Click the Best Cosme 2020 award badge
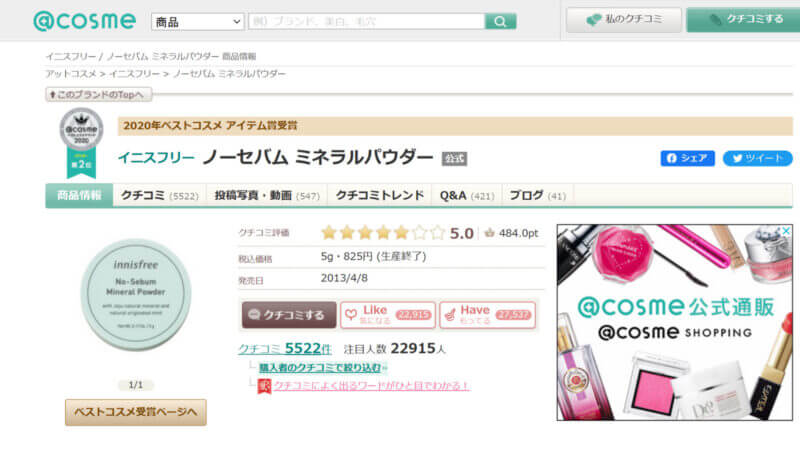 [82, 142]
